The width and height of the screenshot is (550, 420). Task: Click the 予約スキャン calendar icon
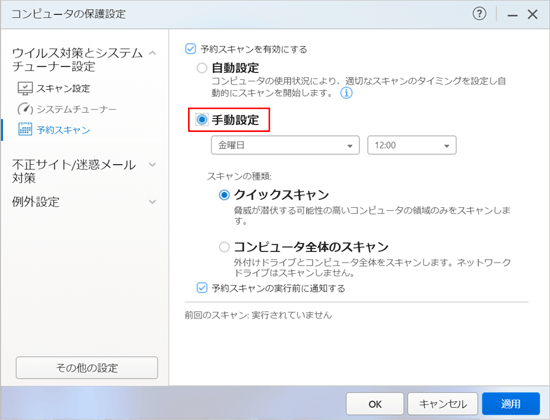(25, 129)
